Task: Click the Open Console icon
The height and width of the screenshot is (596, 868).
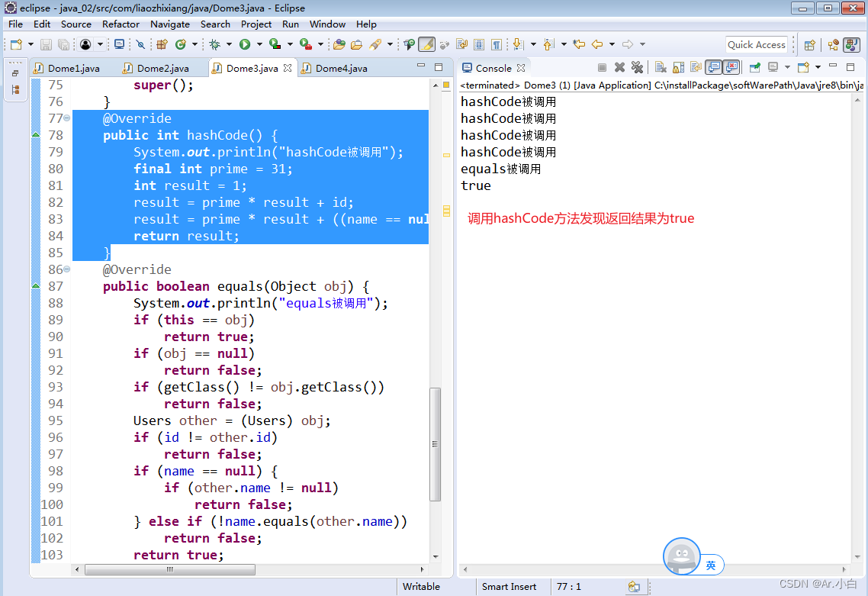Action: pos(803,68)
